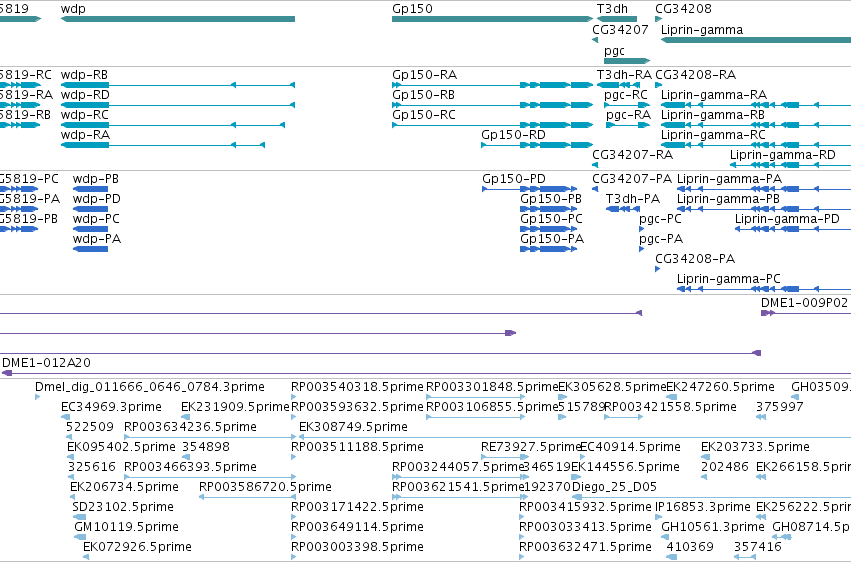Viewport: 851px width, 562px height.
Task: Select the Gp150 gene label
Action: pos(412,9)
